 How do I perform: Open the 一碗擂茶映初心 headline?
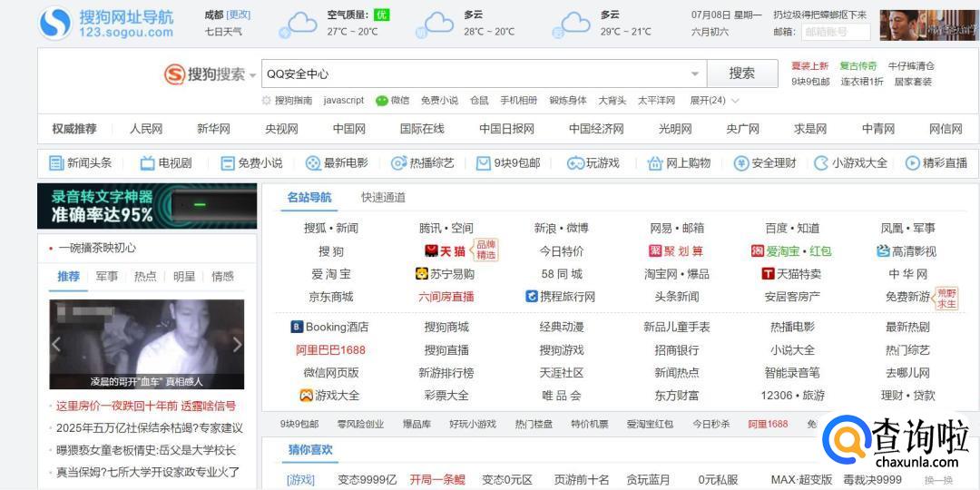tap(97, 248)
